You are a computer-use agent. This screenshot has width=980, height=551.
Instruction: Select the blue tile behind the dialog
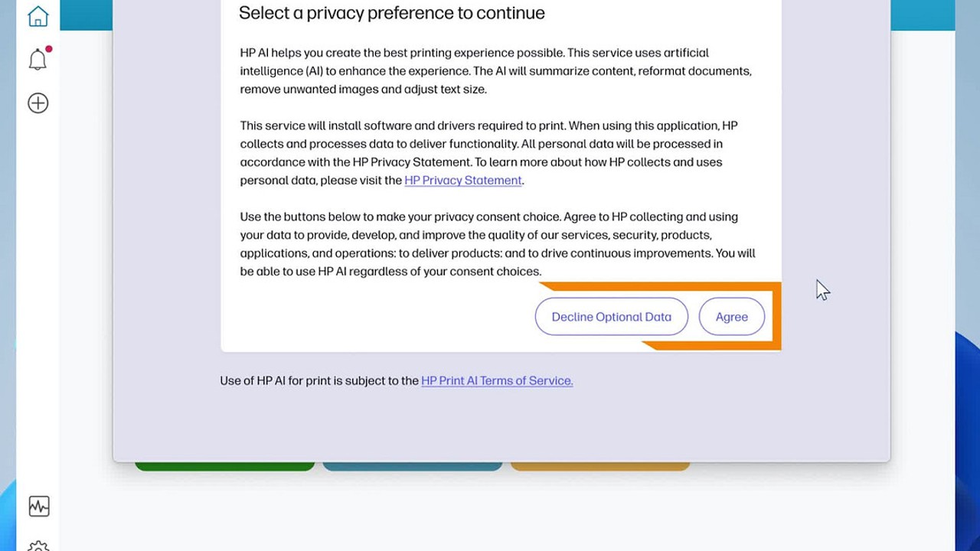click(412, 466)
